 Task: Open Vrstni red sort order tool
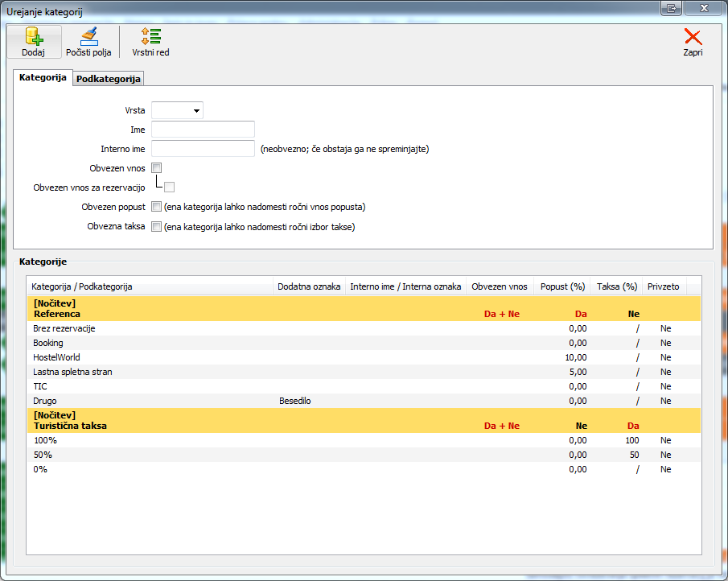[150, 37]
